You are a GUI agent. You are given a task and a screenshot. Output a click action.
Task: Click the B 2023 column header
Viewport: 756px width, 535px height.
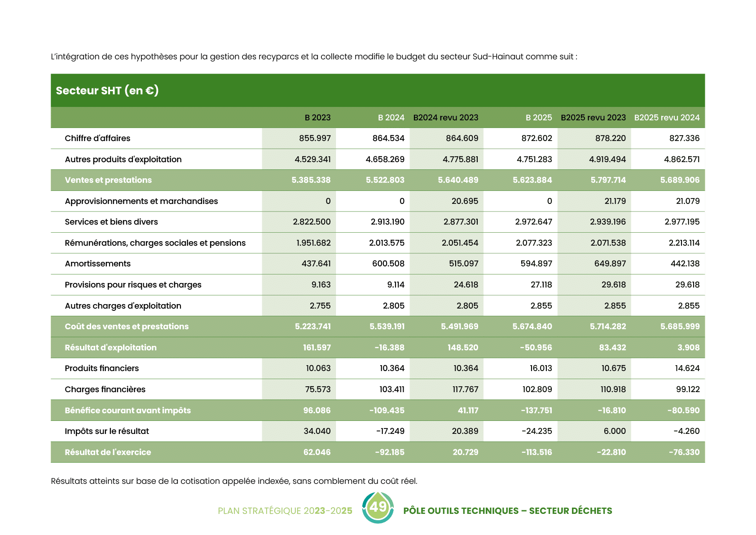click(317, 118)
